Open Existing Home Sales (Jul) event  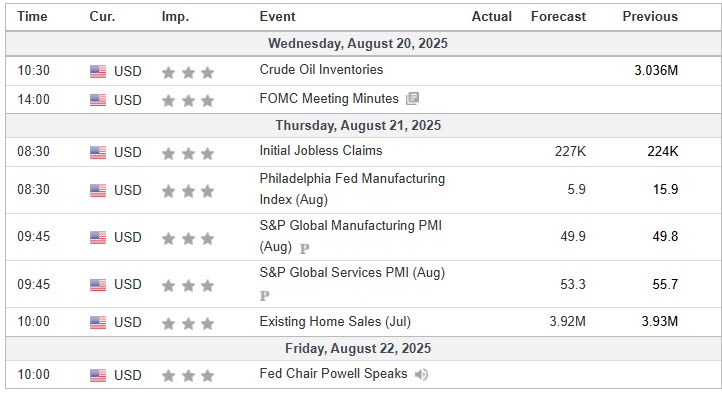pos(335,321)
